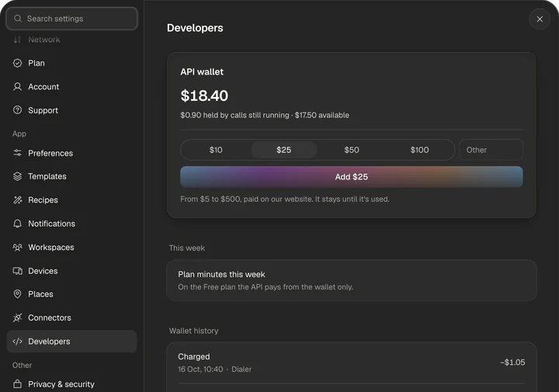Click the "Plan minutes this week" row
The height and width of the screenshot is (392, 559).
(352, 280)
